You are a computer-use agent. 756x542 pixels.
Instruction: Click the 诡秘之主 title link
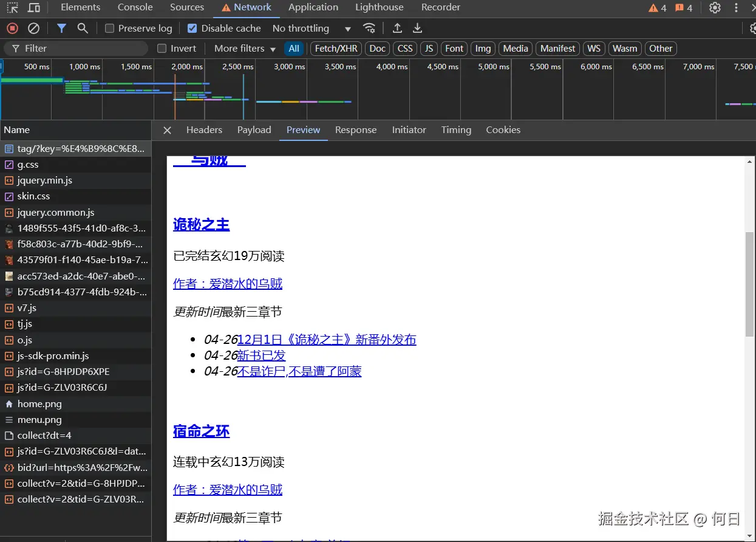(201, 225)
